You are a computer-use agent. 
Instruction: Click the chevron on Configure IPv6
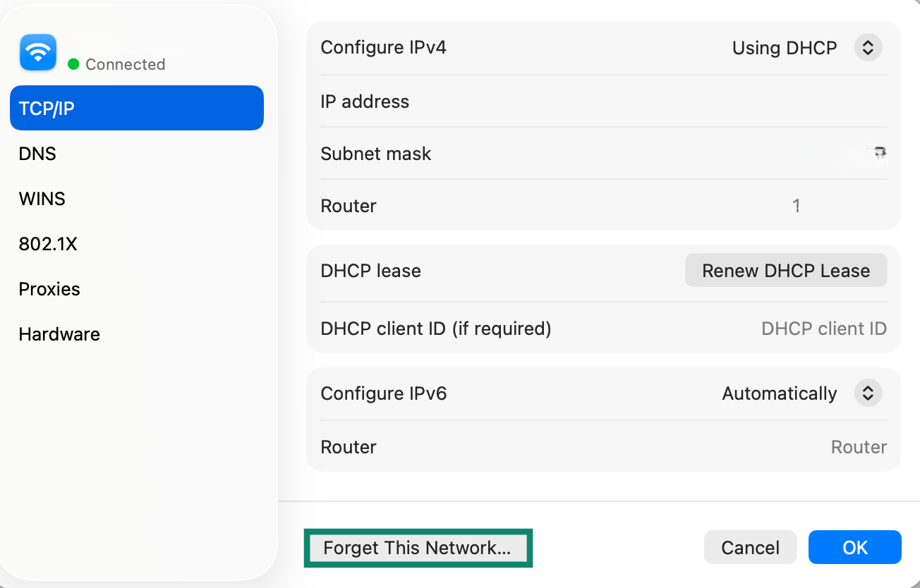pyautogui.click(x=868, y=393)
